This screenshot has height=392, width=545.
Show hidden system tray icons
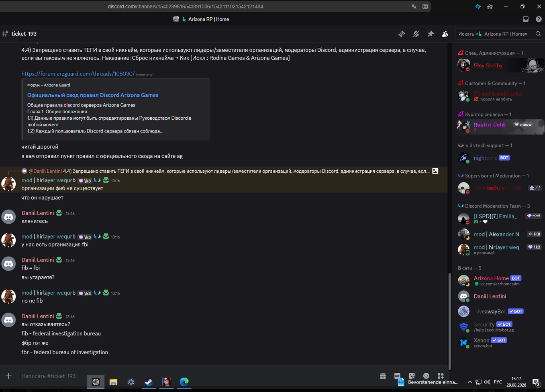469,382
